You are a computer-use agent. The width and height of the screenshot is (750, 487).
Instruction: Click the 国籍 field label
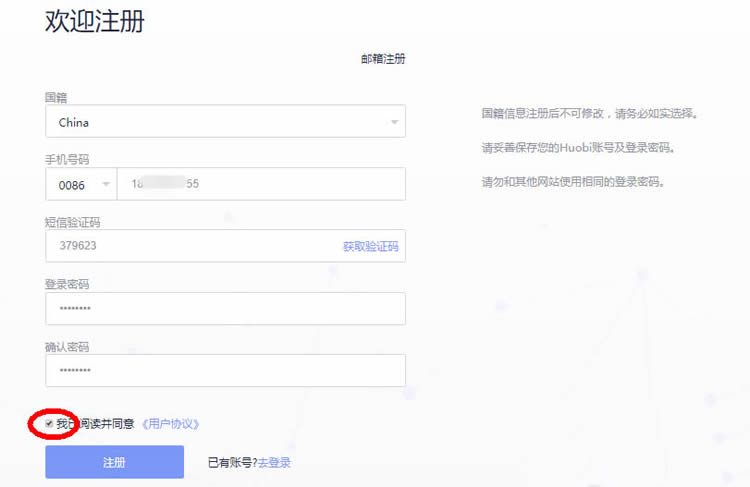[x=57, y=97]
